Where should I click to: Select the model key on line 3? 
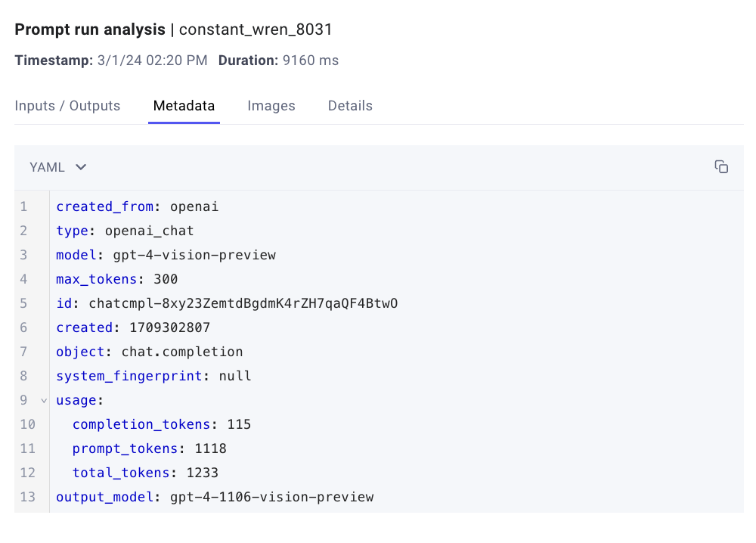pyautogui.click(x=76, y=255)
